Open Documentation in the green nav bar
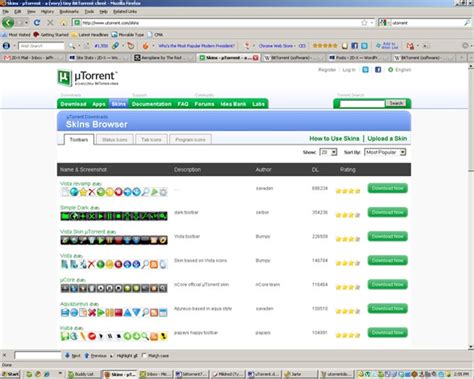The image size is (474, 379). coord(152,104)
